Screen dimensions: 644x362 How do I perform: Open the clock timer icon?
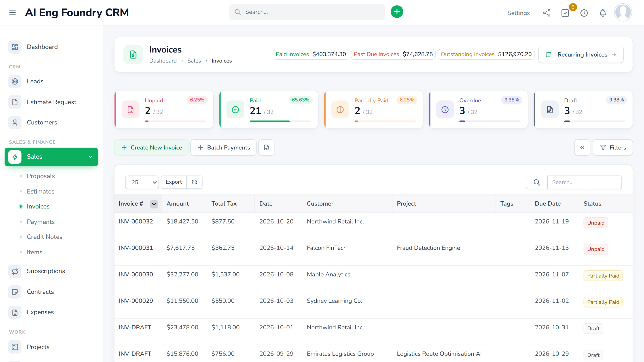[584, 13]
